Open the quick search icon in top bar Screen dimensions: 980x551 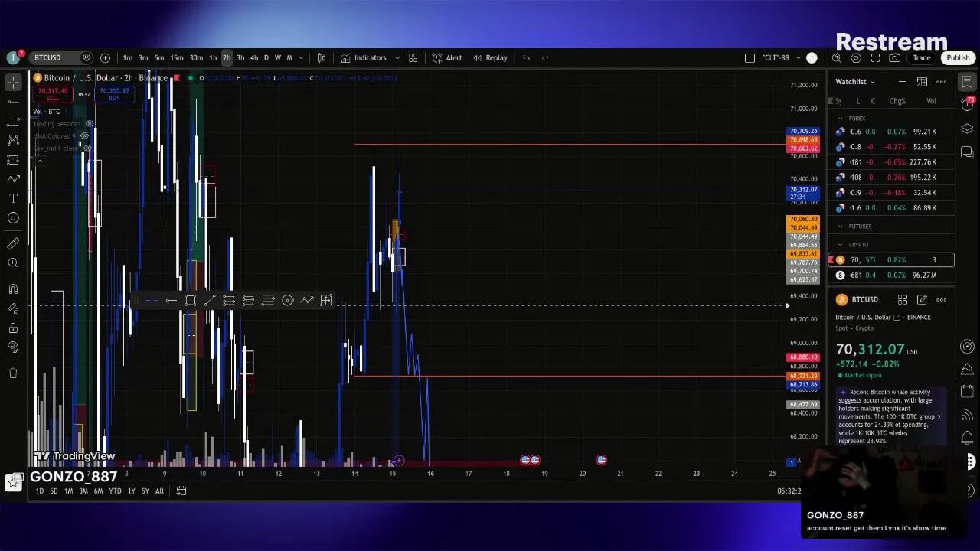837,58
